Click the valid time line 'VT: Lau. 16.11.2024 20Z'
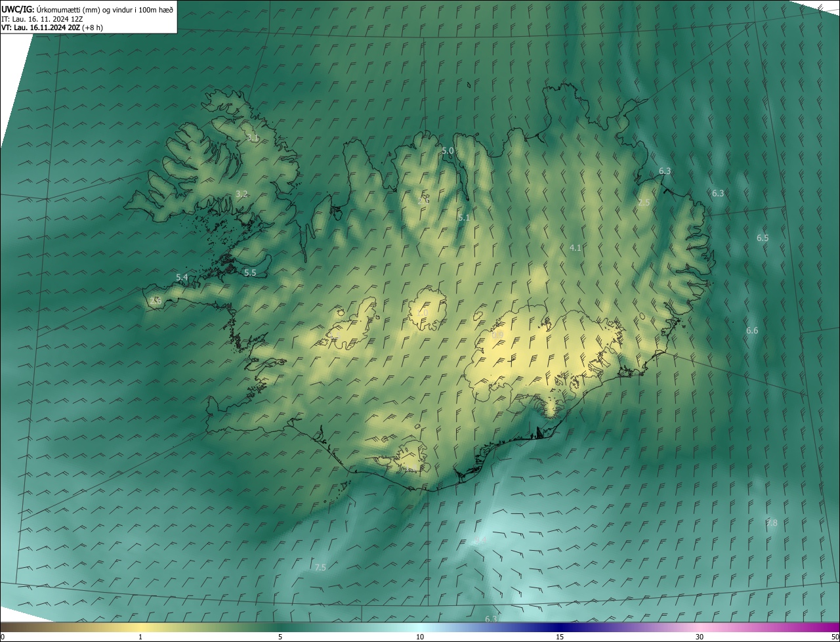 40,28
